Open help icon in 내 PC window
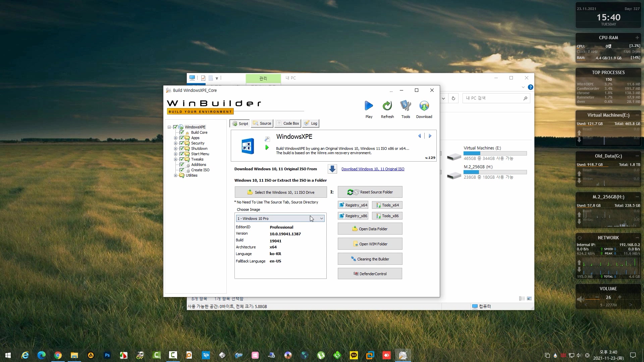This screenshot has width=644, height=362. pos(530,87)
